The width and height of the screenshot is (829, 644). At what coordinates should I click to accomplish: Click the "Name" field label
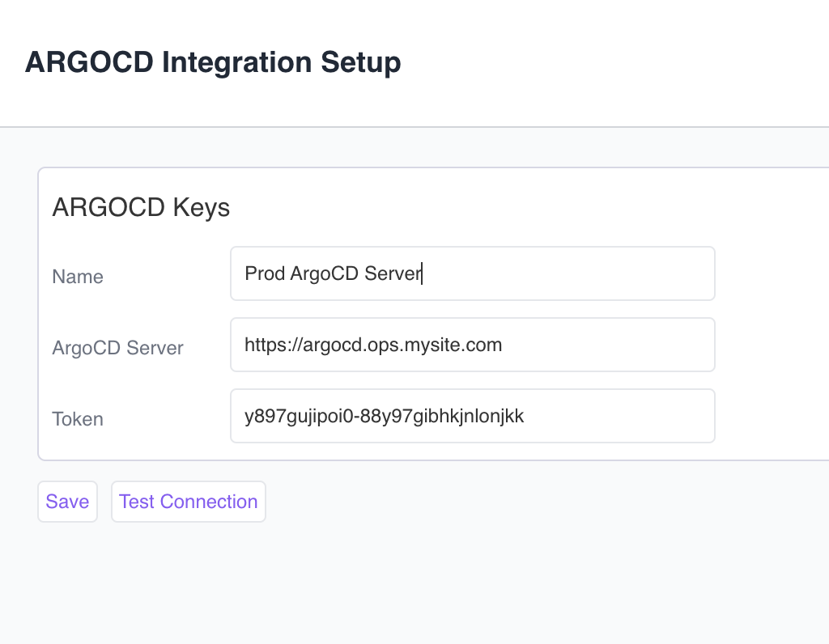click(78, 277)
